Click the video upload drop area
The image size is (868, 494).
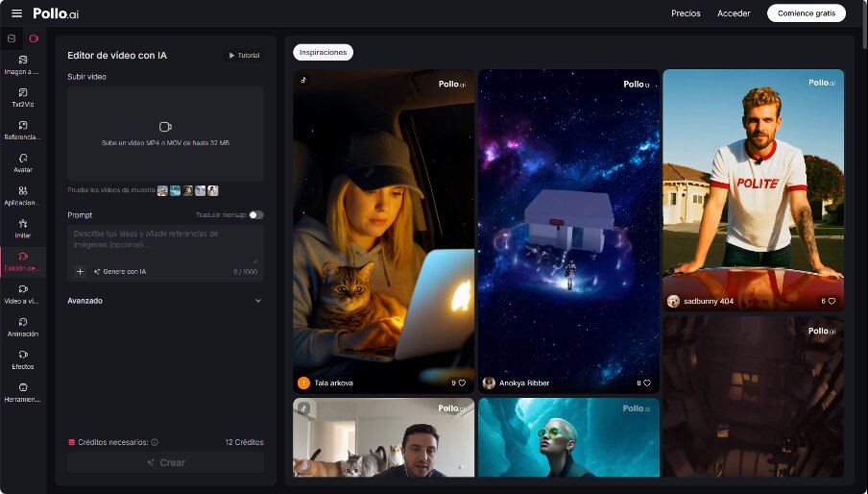tap(165, 134)
